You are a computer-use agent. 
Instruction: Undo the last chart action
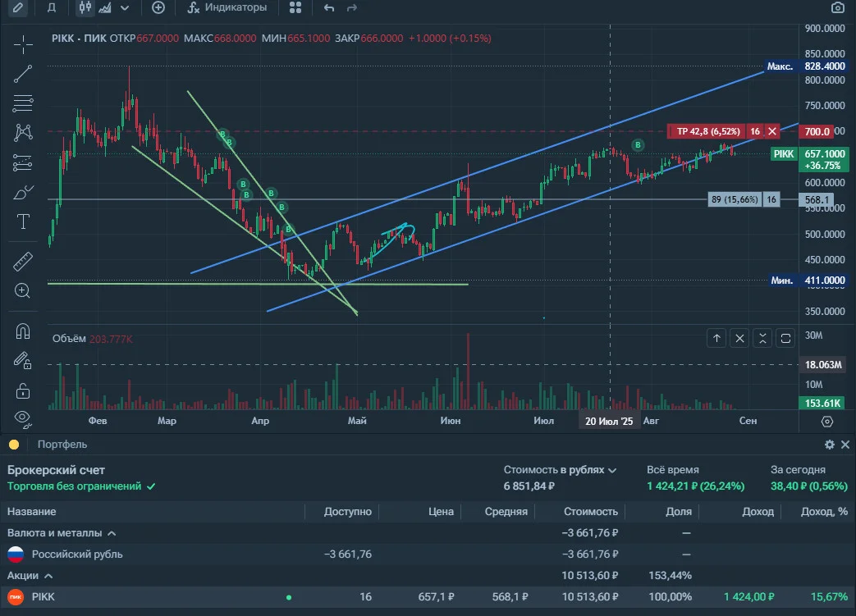[328, 7]
